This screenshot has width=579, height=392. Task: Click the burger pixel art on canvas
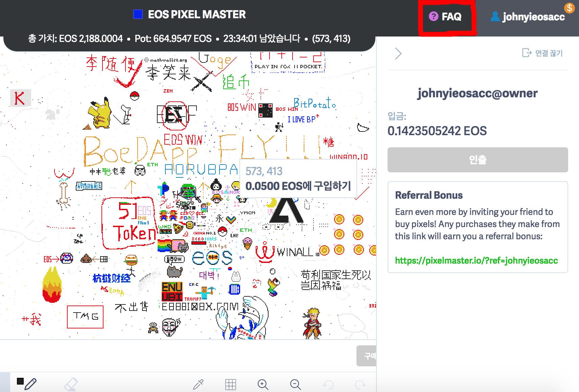(131, 261)
